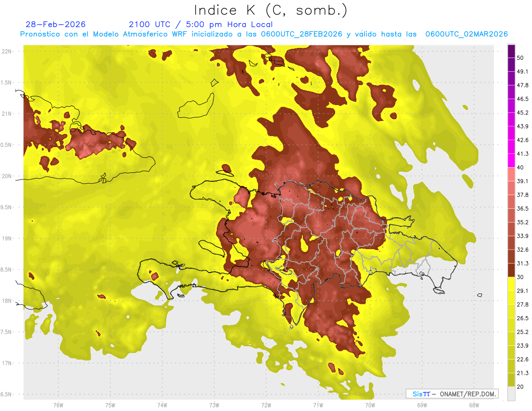Viewport: 532px width, 411px height.
Task: Click bright yellow swatch between 29.1 and 30
Action: pyautogui.click(x=511, y=284)
